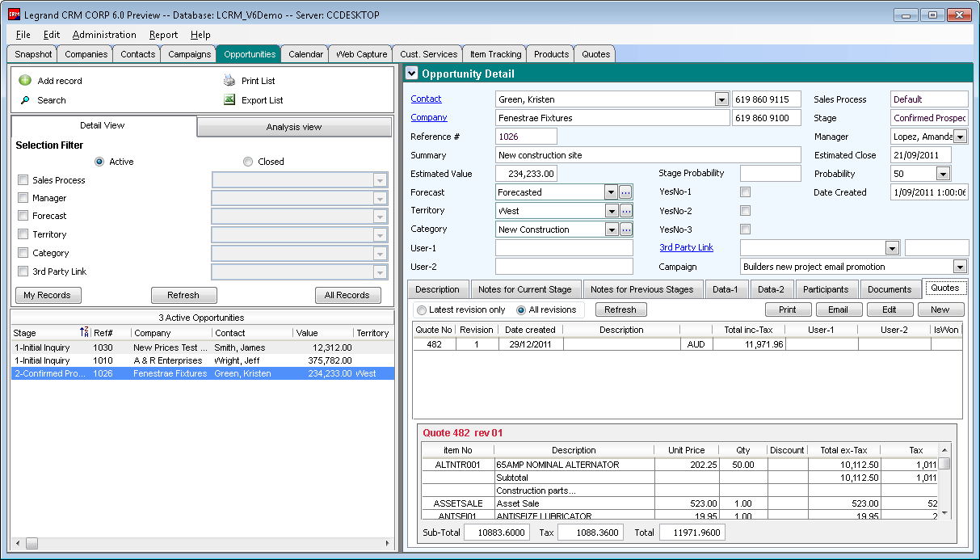Open the 3rd Party Link dropdown in detail
The width and height of the screenshot is (980, 560).
(x=893, y=248)
